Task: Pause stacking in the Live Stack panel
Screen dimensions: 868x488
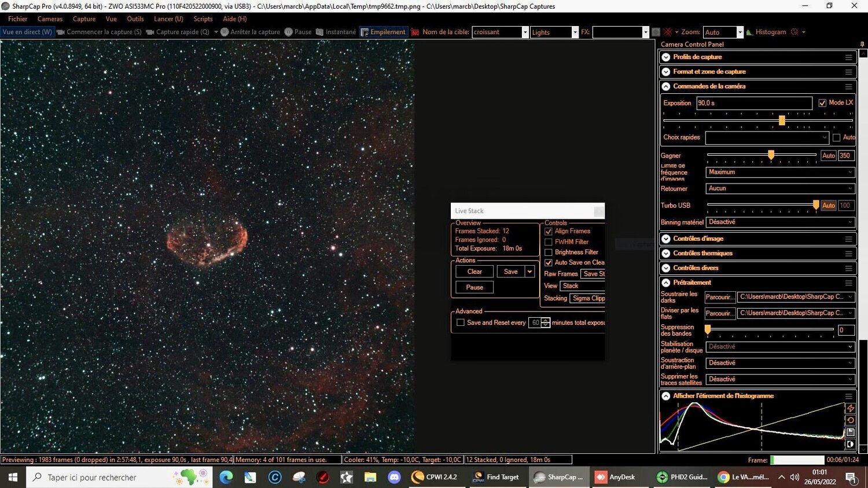Action: click(x=473, y=287)
